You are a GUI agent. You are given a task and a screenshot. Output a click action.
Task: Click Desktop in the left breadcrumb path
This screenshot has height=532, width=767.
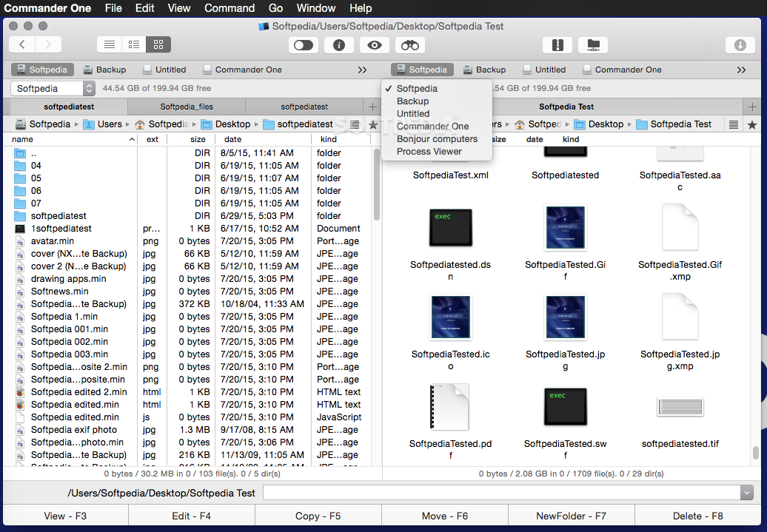coord(226,124)
